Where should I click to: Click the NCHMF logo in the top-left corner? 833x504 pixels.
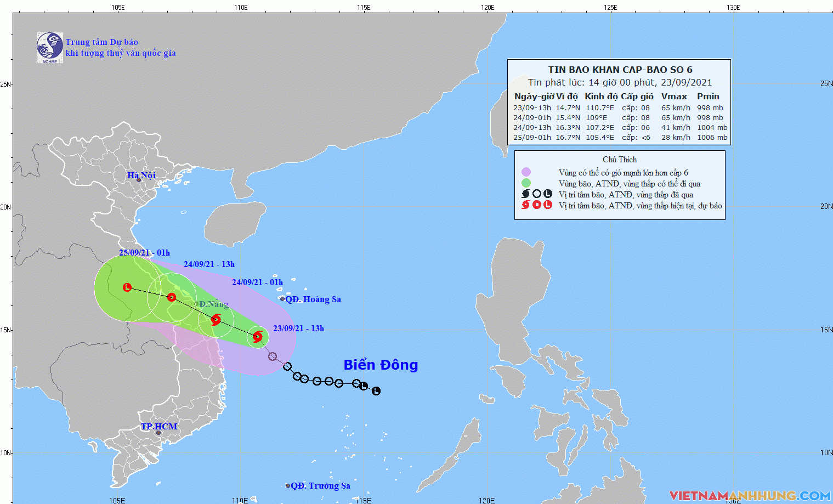coord(49,47)
